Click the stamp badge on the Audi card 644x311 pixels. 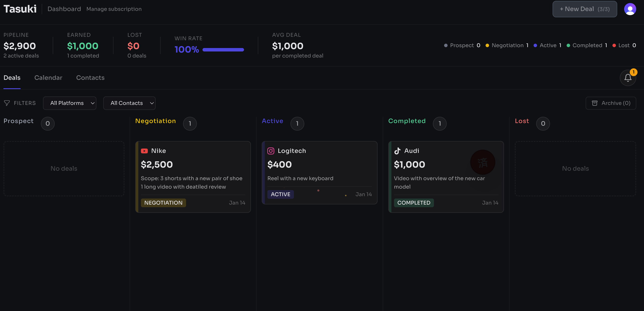[x=483, y=162]
